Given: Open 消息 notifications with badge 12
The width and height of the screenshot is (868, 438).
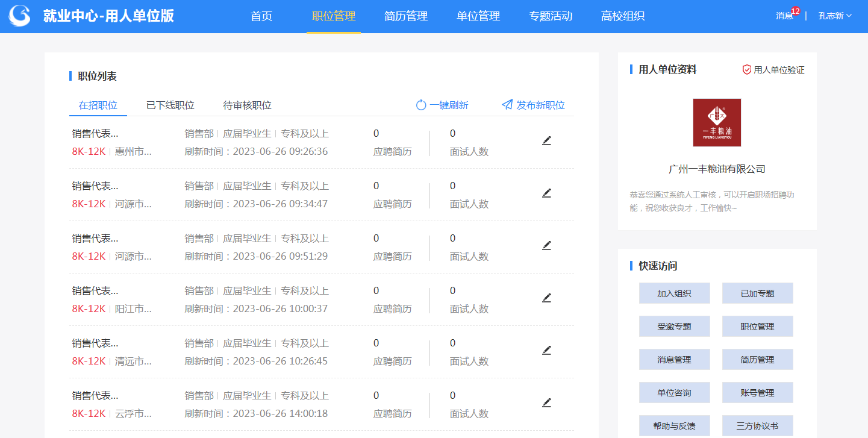Looking at the screenshot, I should pos(785,16).
